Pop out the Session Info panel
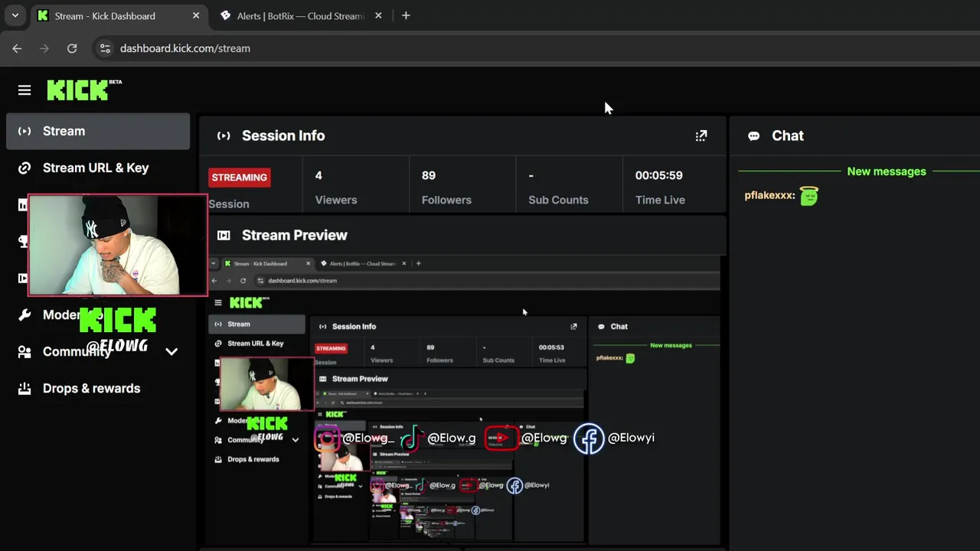980x551 pixels. (701, 135)
